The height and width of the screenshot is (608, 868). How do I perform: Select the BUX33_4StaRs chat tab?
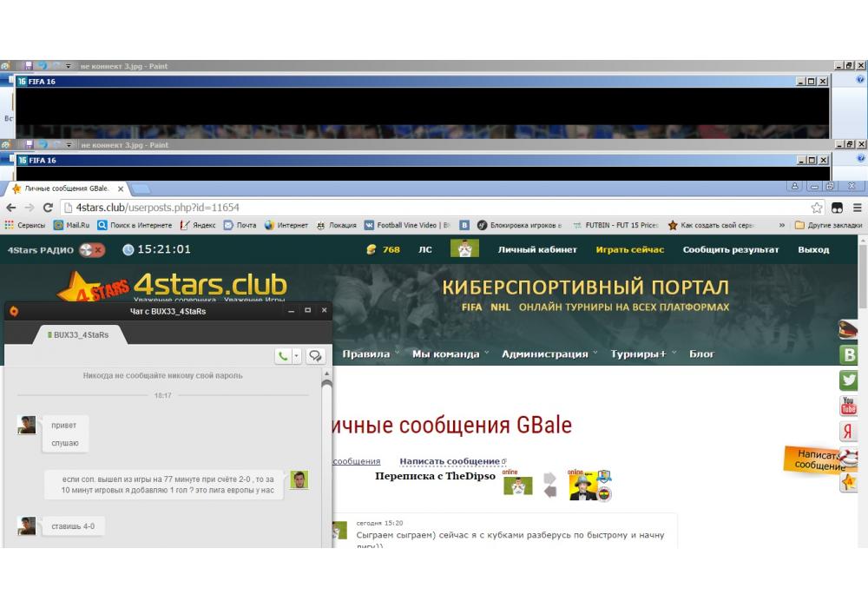[x=79, y=335]
